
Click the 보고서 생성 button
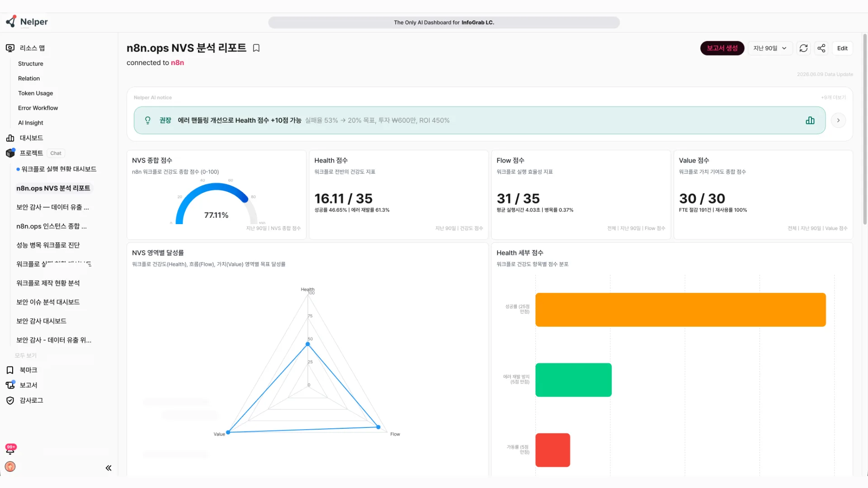[x=722, y=48]
